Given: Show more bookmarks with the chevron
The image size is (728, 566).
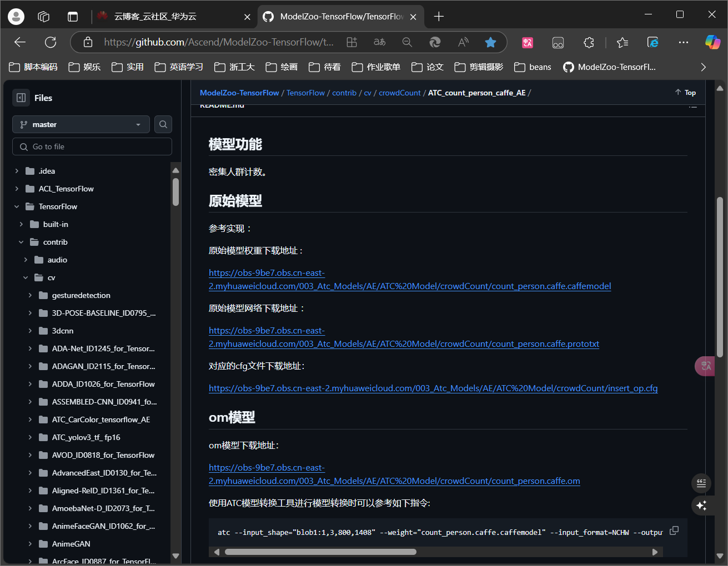Looking at the screenshot, I should 704,67.
